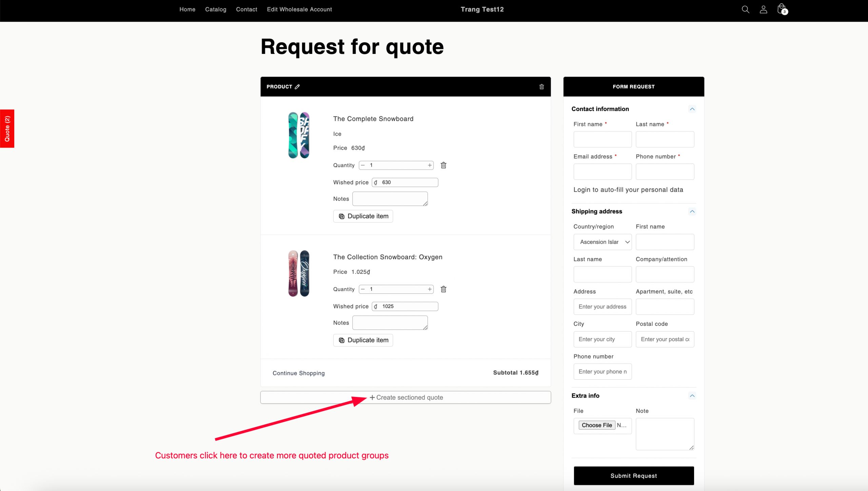Duplicate The Complete Snowboard item
This screenshot has height=491, width=868.
(x=363, y=216)
